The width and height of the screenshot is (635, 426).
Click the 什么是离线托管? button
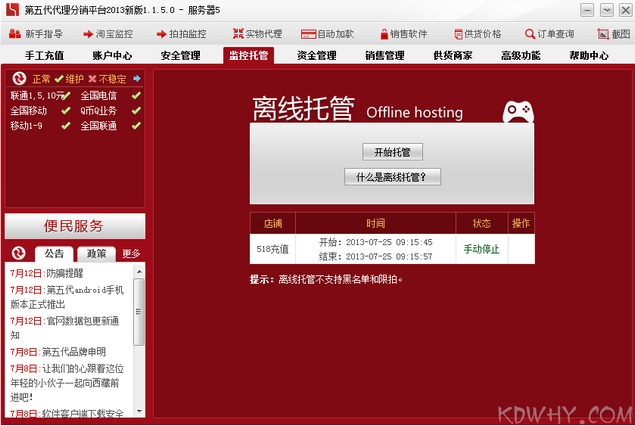[x=392, y=177]
